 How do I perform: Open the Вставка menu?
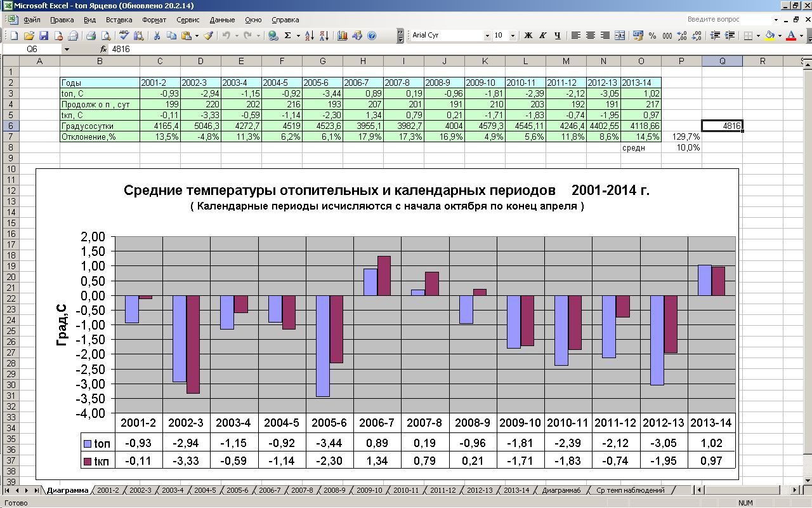click(x=119, y=20)
